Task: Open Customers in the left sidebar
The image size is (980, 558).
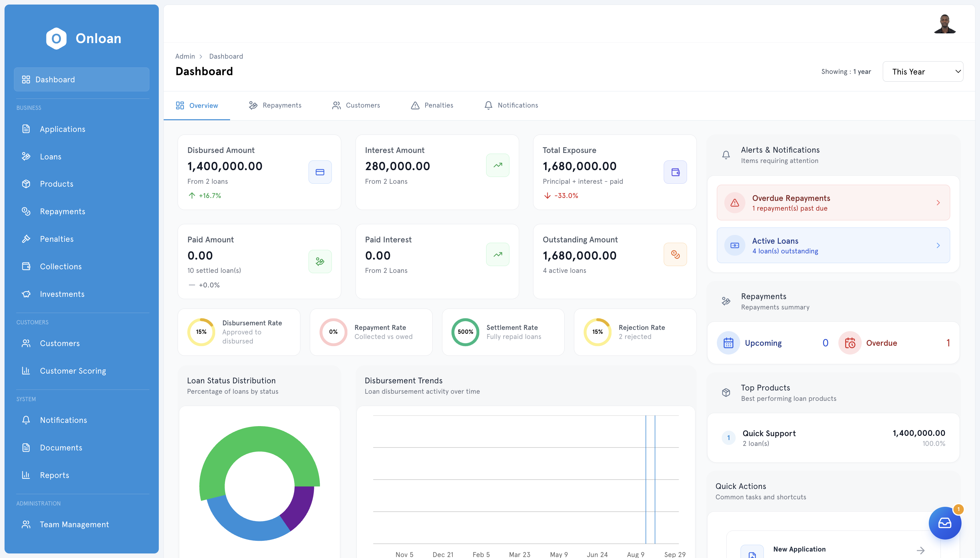Action: click(x=82, y=343)
